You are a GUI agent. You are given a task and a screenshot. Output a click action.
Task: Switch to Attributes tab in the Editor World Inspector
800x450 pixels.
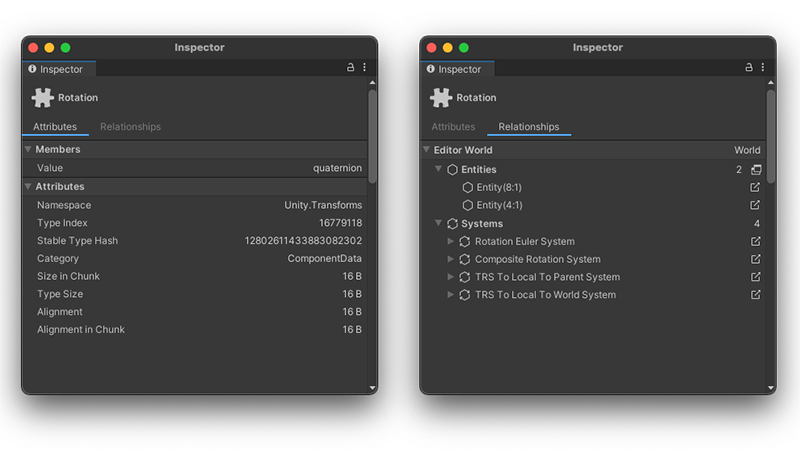pos(453,127)
